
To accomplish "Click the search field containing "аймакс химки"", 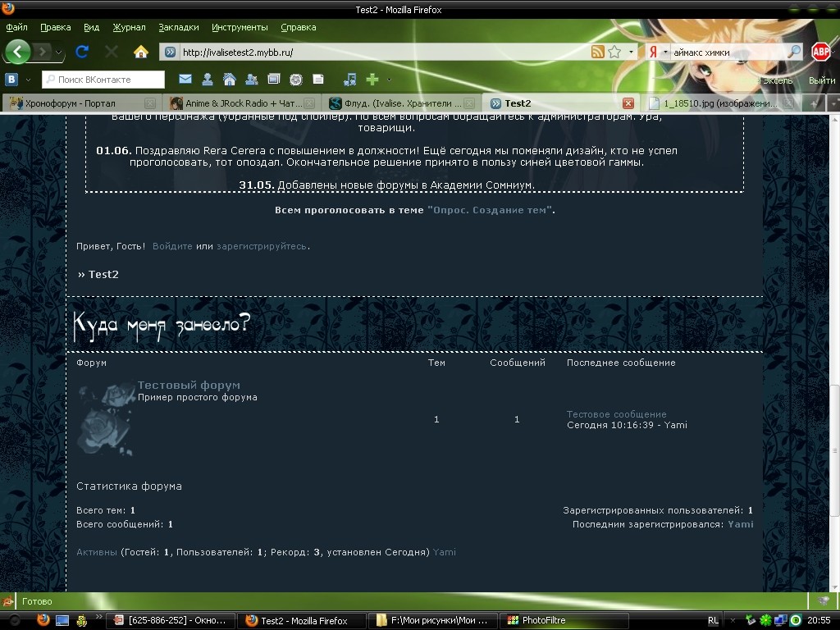I will tap(728, 52).
